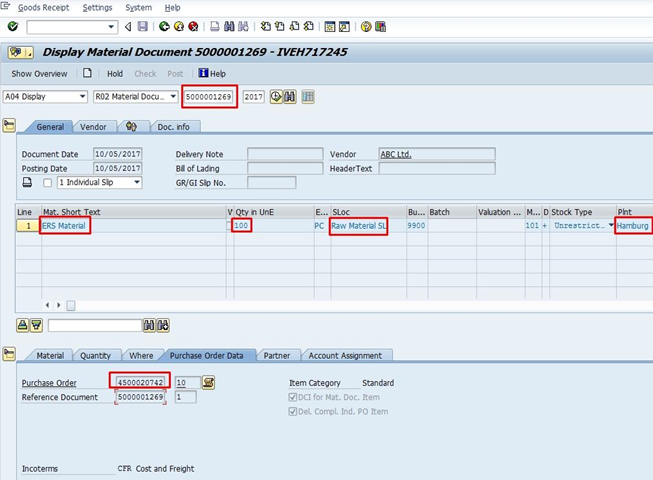
Task: Collapse the item detail area icon
Action: (x=9, y=354)
